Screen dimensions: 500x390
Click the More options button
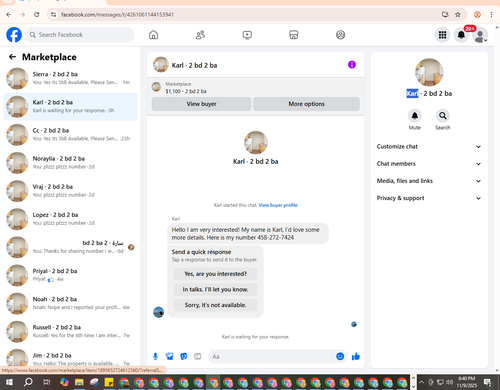tap(306, 104)
